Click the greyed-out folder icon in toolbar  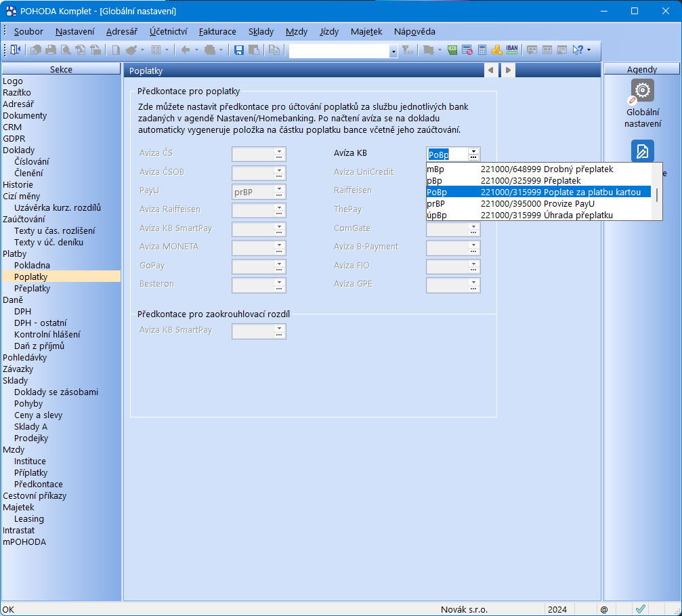click(429, 50)
